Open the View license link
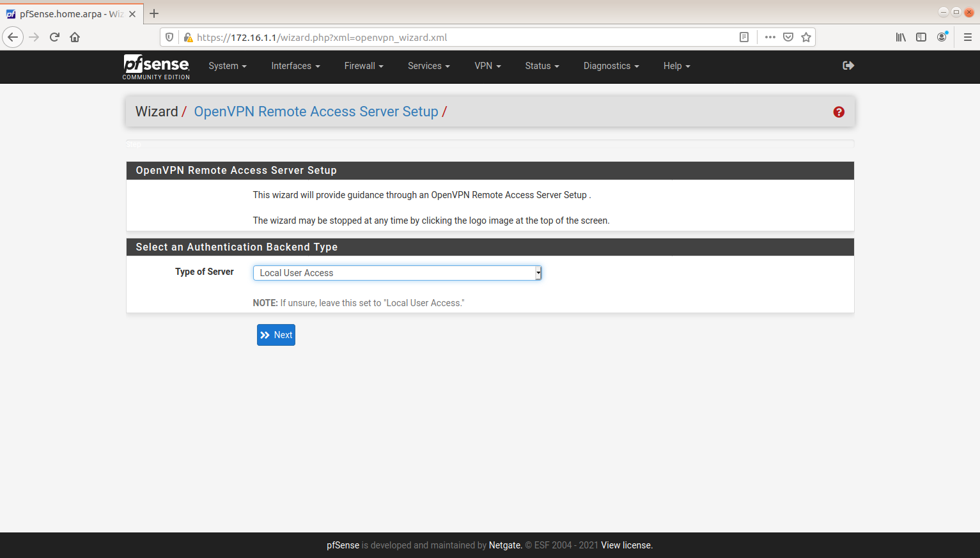This screenshot has width=980, height=558. pos(626,545)
